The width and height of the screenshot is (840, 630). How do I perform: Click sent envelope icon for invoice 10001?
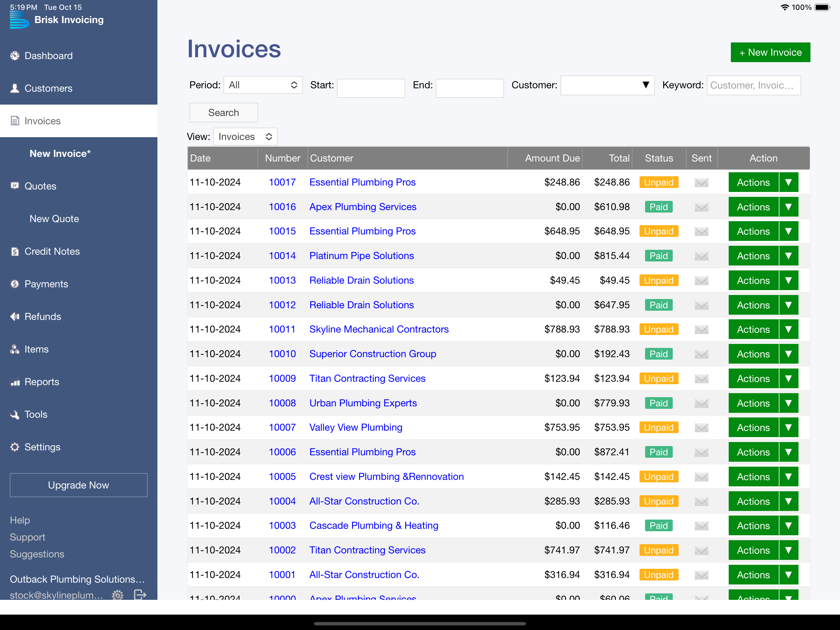pos(701,575)
